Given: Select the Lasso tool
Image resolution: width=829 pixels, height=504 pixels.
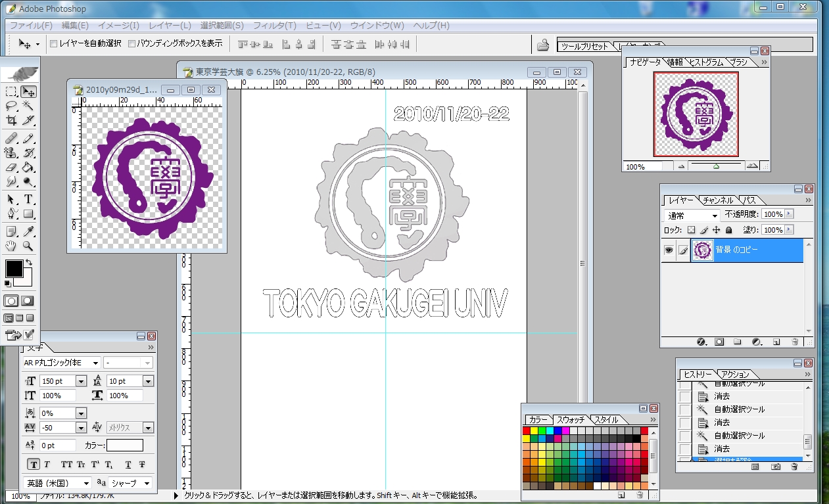Looking at the screenshot, I should (11, 106).
